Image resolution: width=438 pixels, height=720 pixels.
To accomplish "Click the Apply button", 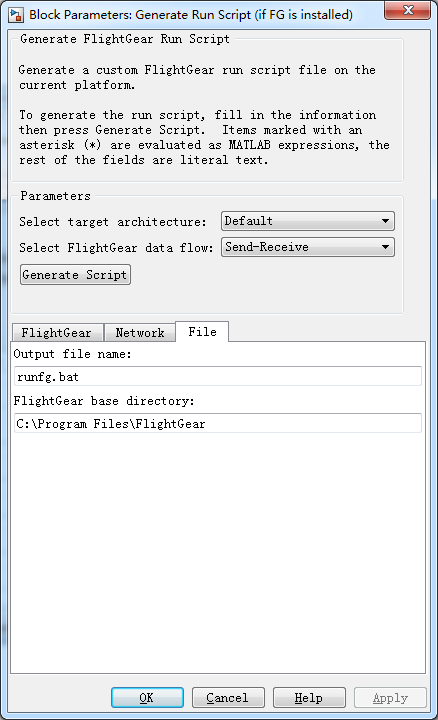I will point(390,698).
